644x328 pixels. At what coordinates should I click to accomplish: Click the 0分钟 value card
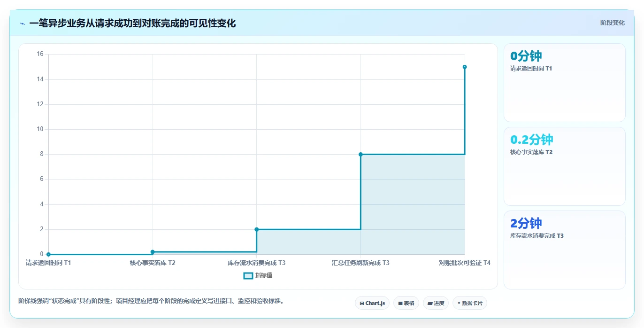point(564,83)
